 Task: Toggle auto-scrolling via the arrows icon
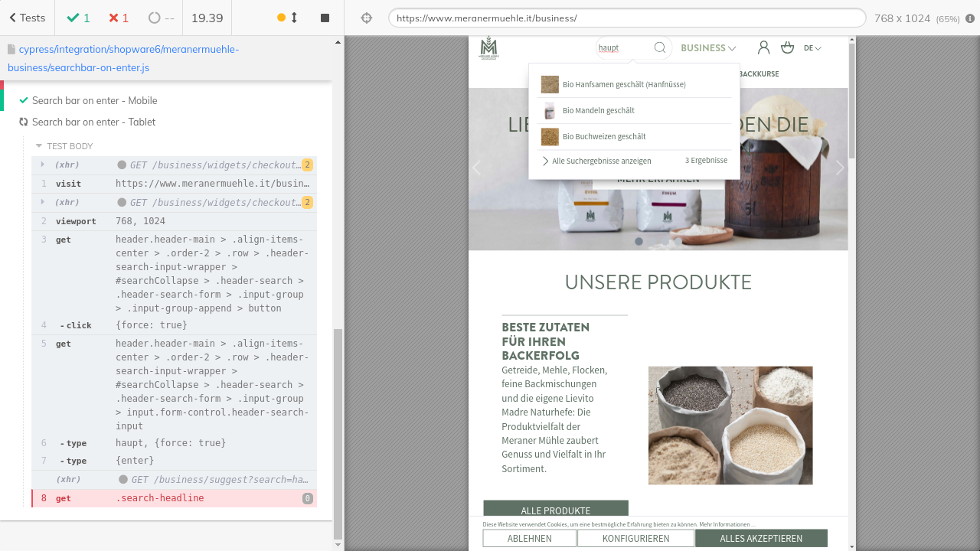coord(294,18)
